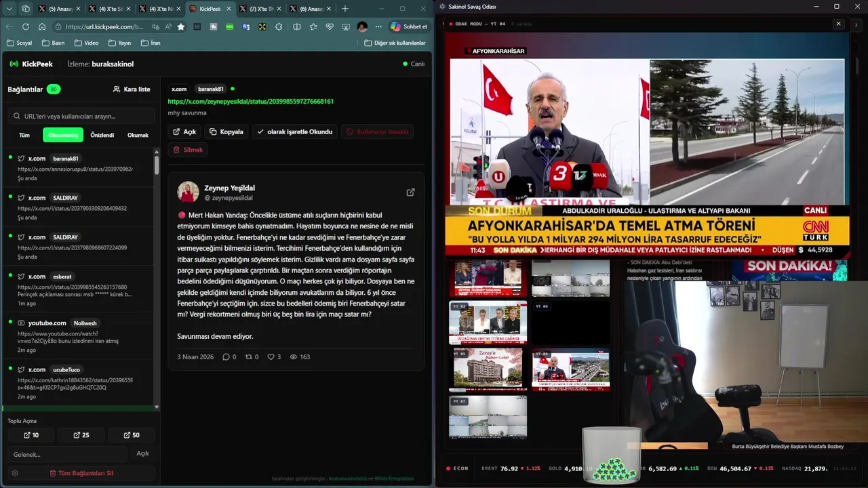Focus the Gelenek custom count input
This screenshot has width=868, height=488.
[x=67, y=454]
